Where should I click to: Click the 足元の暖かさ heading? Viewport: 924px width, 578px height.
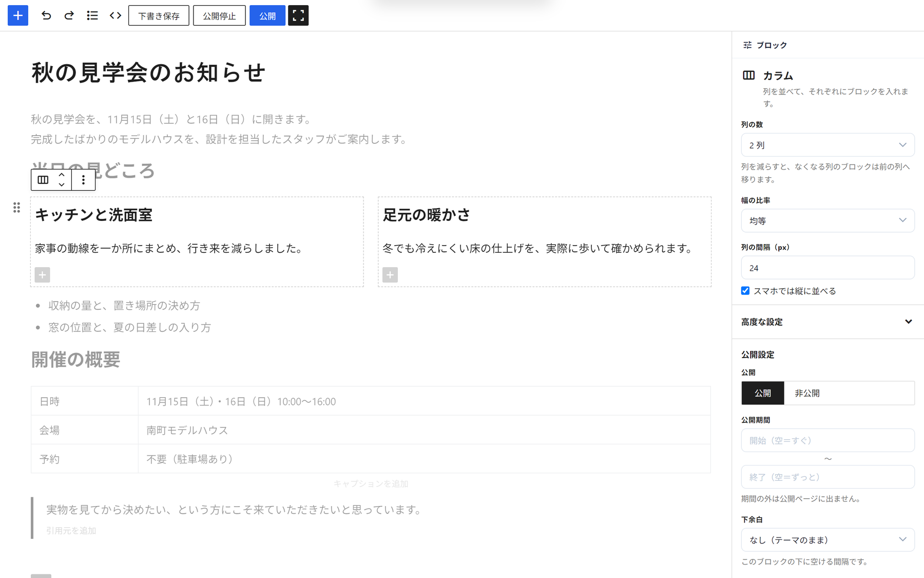[427, 215]
